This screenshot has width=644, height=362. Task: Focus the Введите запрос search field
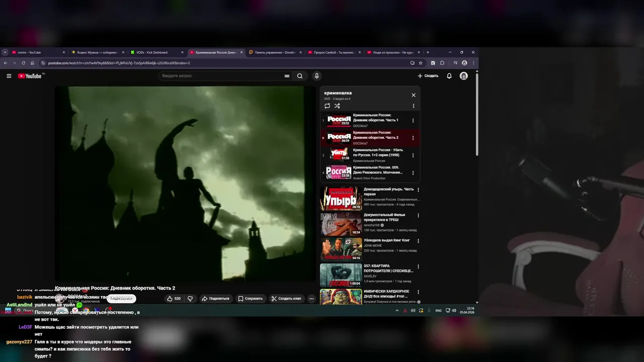tap(221, 76)
